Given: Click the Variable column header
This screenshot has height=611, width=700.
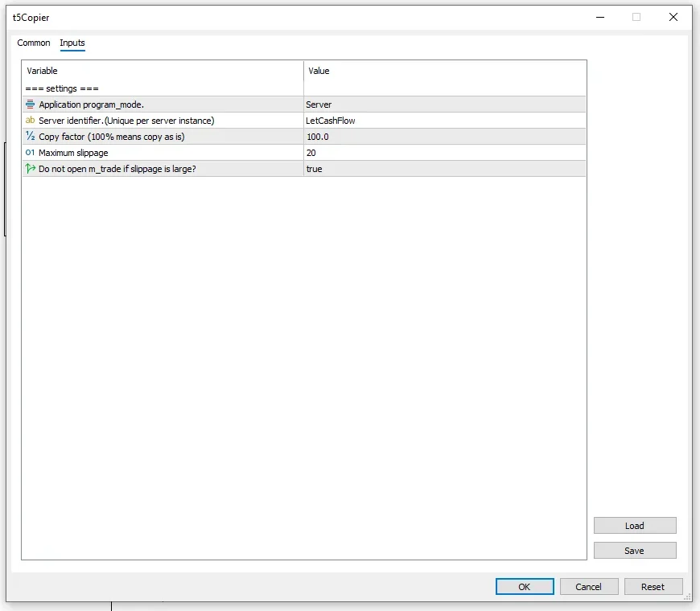Looking at the screenshot, I should point(163,71).
